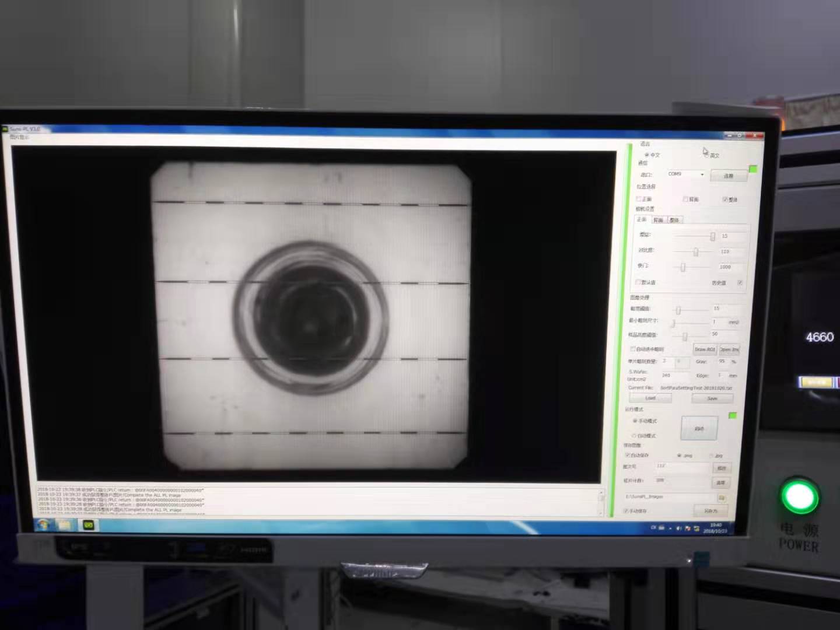
Task: Click the Draw ROI button
Action: click(x=705, y=349)
